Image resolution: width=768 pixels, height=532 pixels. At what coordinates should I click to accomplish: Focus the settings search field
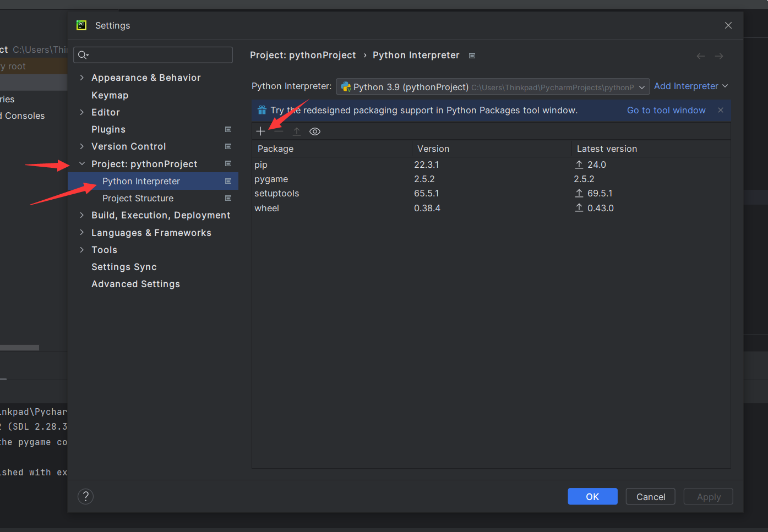coord(153,55)
